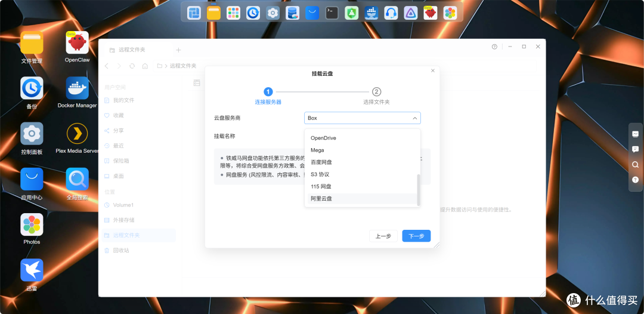Image resolution: width=644 pixels, height=314 pixels.
Task: Open the Docker Manager desktop shortcut
Action: 77,93
